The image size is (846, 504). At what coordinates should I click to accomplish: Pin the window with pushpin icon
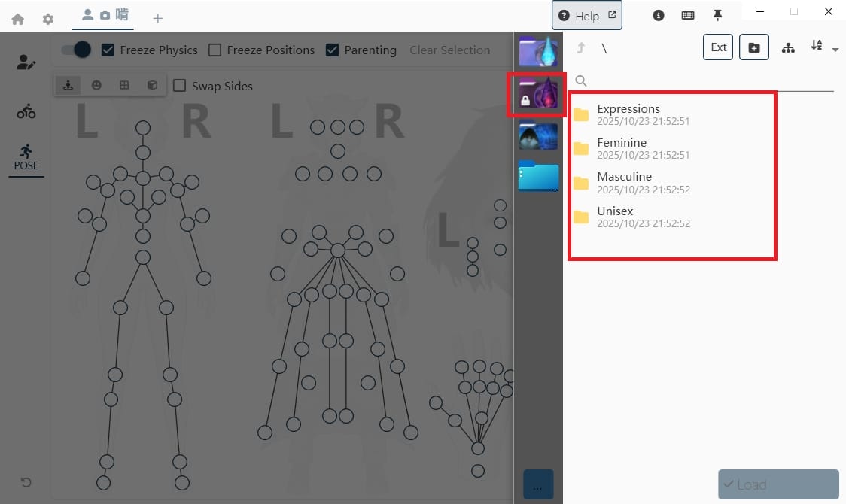tap(717, 16)
